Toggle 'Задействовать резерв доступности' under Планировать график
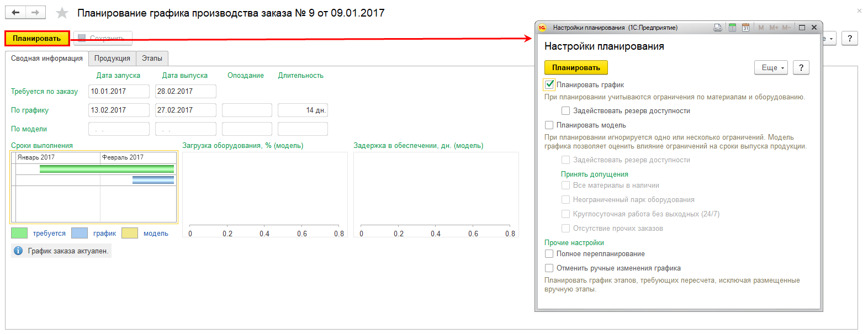 pos(566,111)
